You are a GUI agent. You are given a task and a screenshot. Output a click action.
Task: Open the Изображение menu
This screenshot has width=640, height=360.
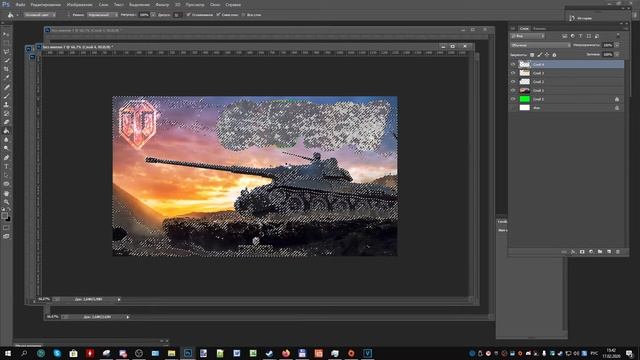[x=80, y=5]
